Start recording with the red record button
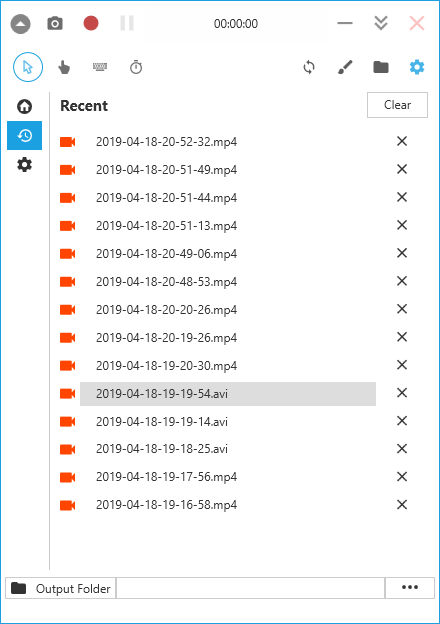This screenshot has height=624, width=440. tap(91, 23)
